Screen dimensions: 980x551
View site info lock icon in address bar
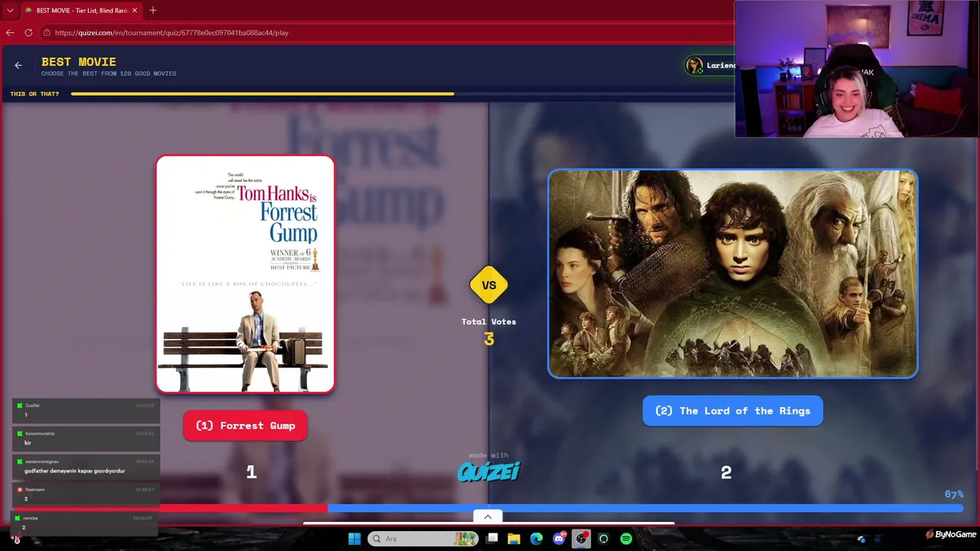pos(47,33)
